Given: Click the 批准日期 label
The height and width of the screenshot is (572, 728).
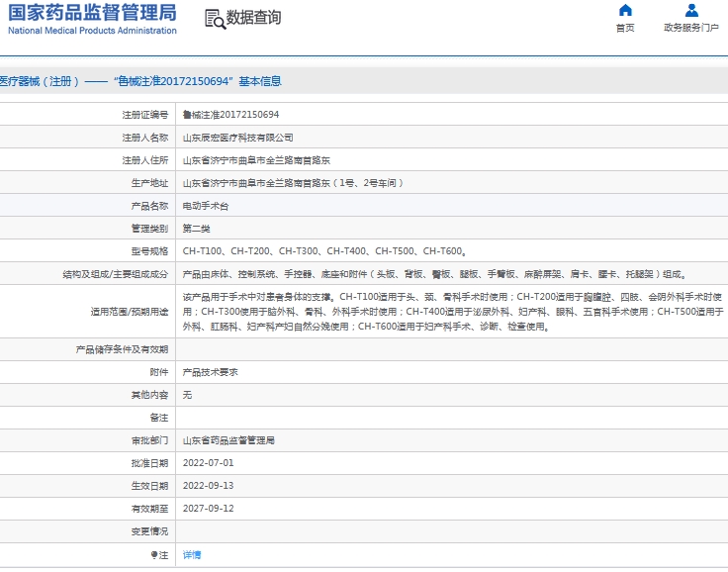Looking at the screenshot, I should [149, 463].
